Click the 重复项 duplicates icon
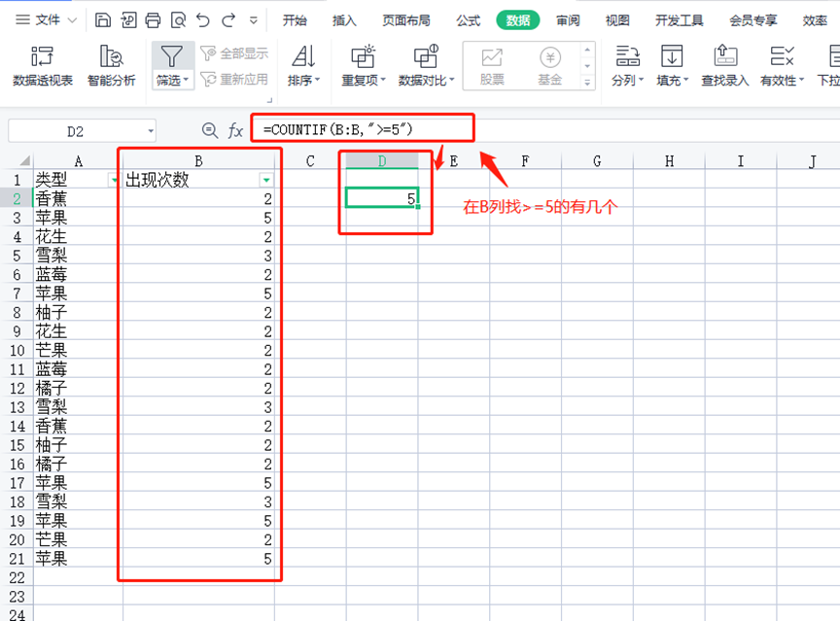840x621 pixels. pos(364,55)
